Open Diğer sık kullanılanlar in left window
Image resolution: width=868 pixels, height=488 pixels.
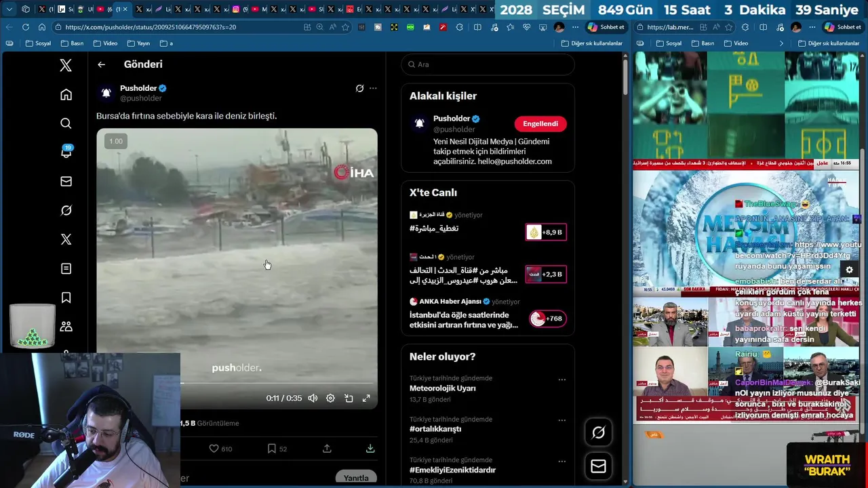tap(591, 43)
